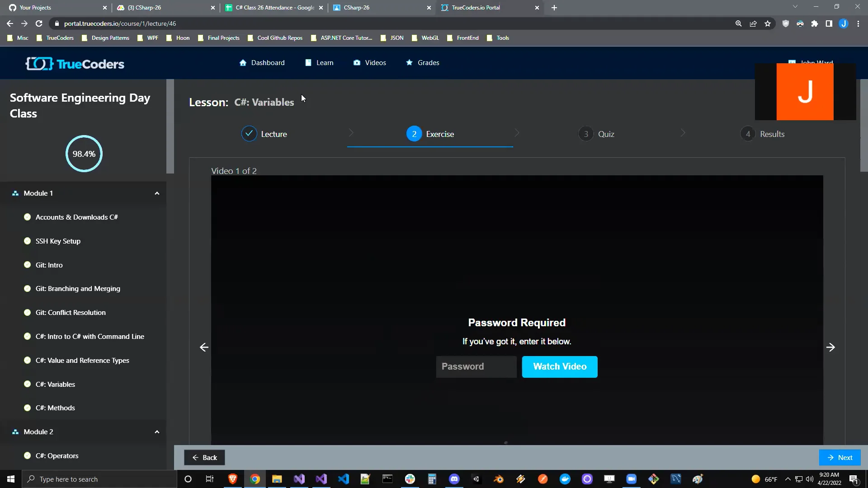Bookmark this page with star icon
Image resolution: width=868 pixels, height=488 pixels.
(768, 23)
